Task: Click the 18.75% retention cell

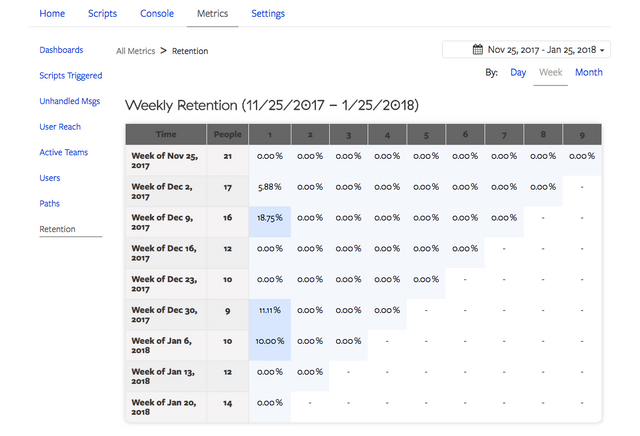Action: (x=270, y=218)
